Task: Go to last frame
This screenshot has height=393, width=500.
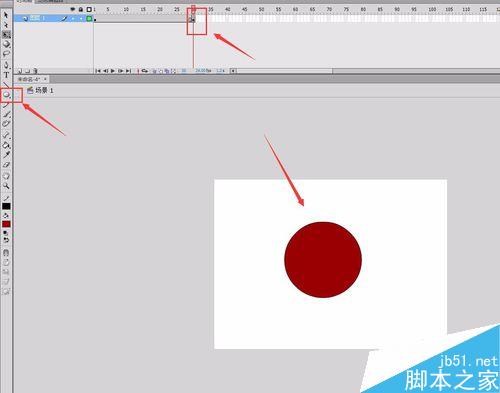Action: coord(128,71)
